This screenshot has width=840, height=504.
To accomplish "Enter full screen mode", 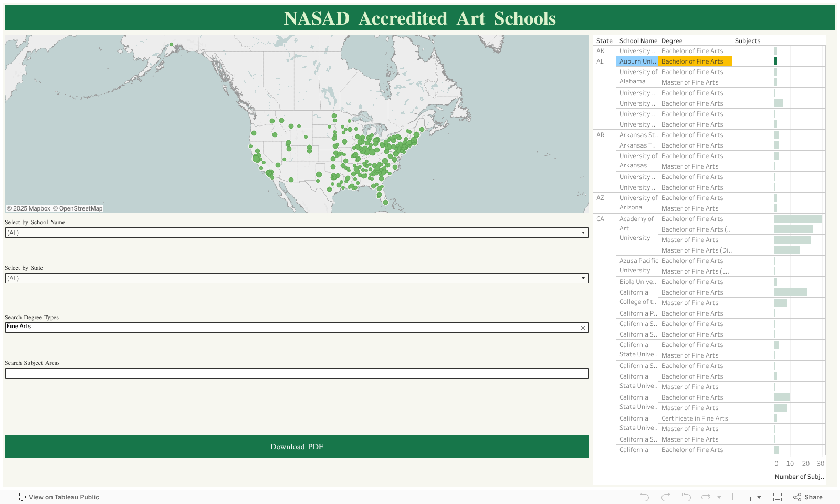I will (778, 497).
